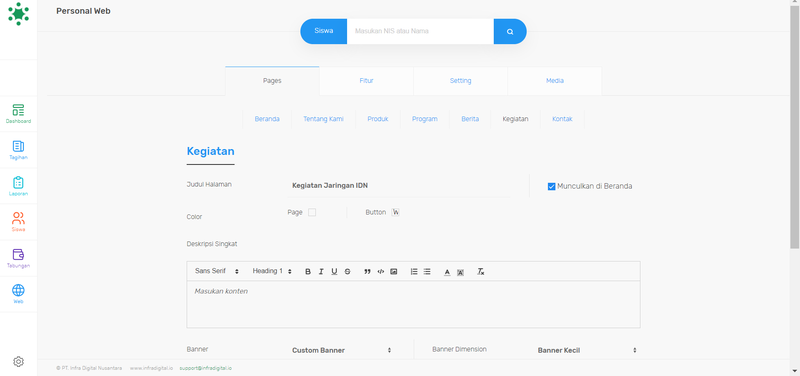Click the Kegiatan section heading
Screen dimensions: 800x376
click(x=210, y=151)
